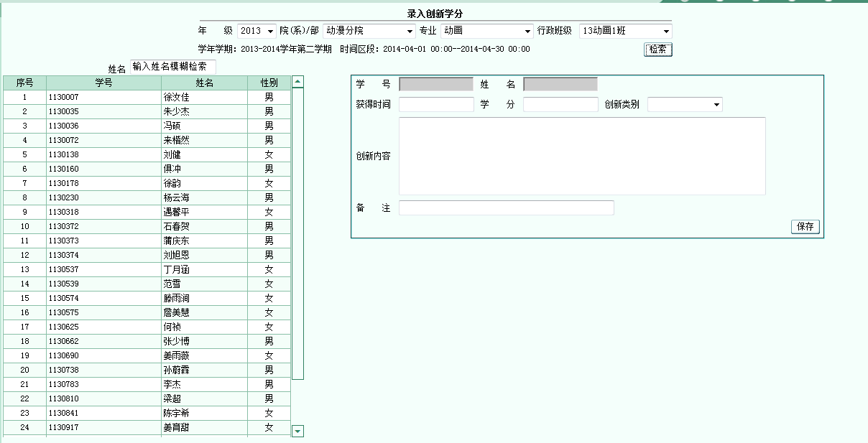Click the 保存 save button
Screen dimensions: 868x443
click(805, 226)
